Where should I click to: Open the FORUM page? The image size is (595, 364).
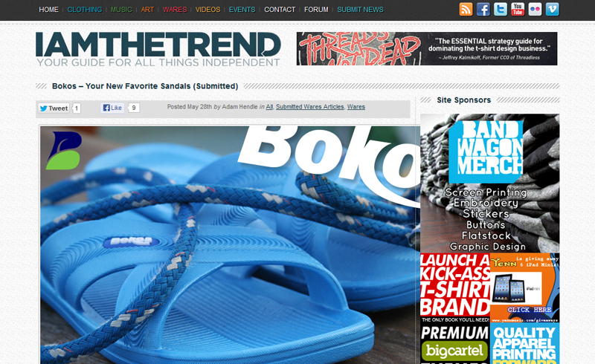point(316,10)
